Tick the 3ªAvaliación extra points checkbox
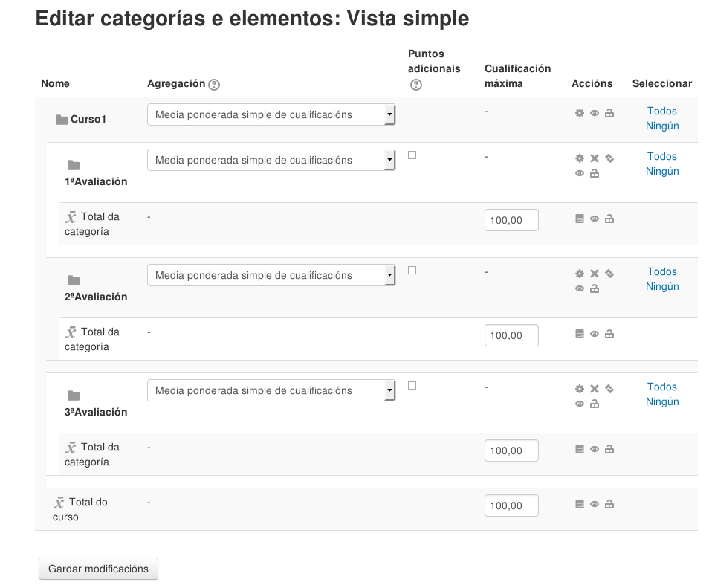 (x=412, y=386)
